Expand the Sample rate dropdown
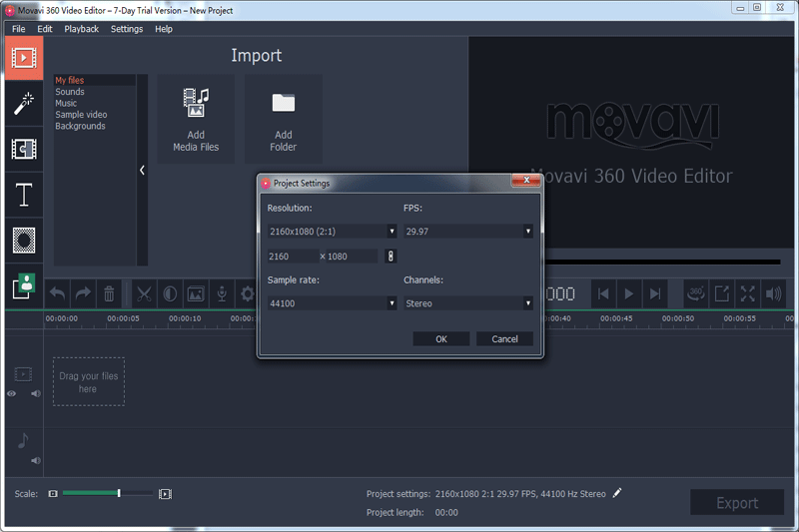 392,303
